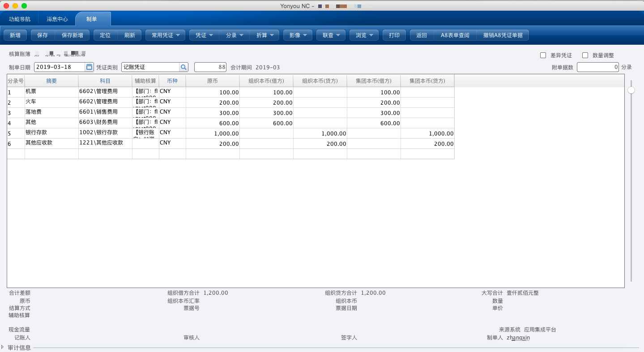Click the 打印 button
This screenshot has height=352, width=644.
(394, 35)
